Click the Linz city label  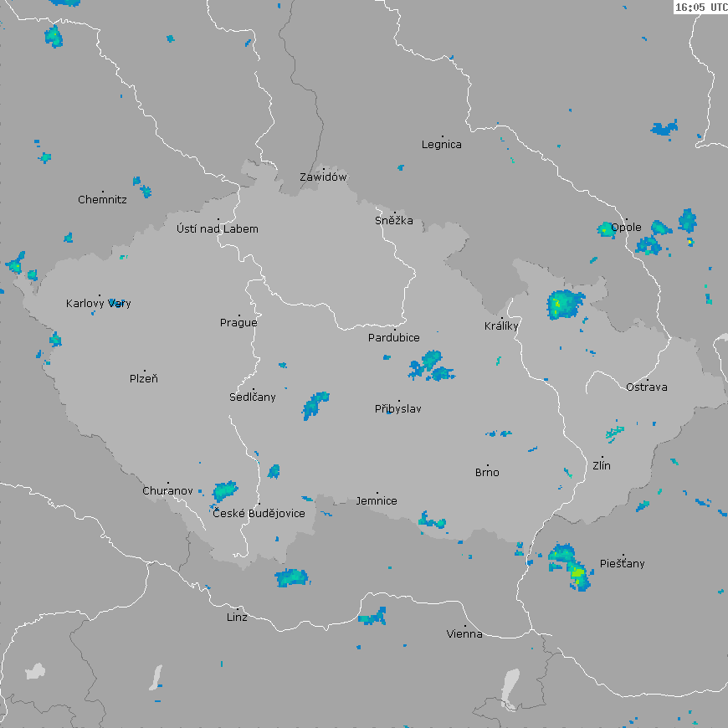(237, 618)
